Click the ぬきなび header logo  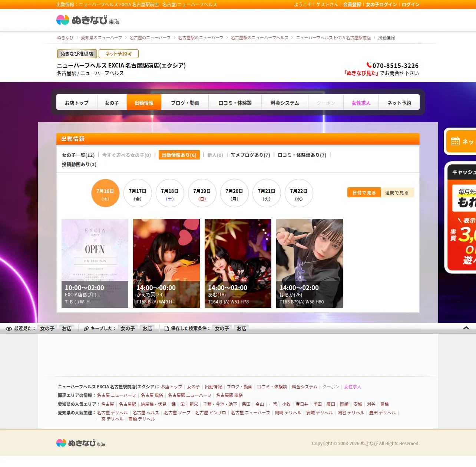[x=88, y=20]
